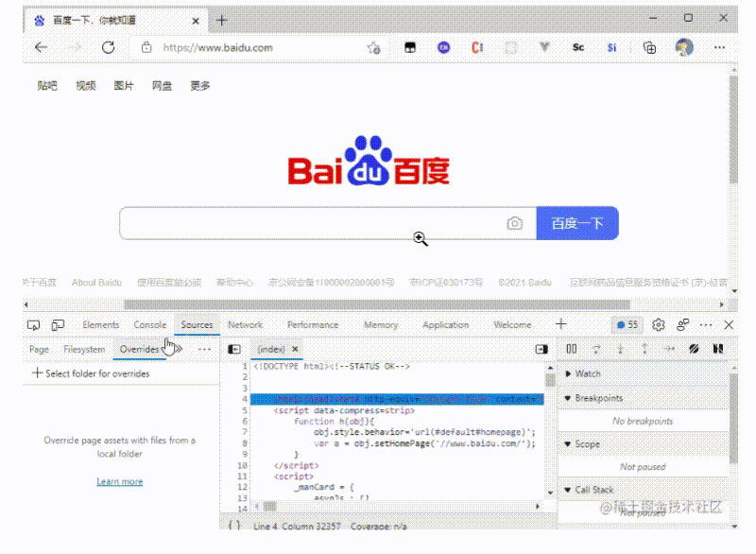Viewport: 756px width, 554px height.
Task: Open the DevTools customize three-dot menu
Action: (706, 325)
